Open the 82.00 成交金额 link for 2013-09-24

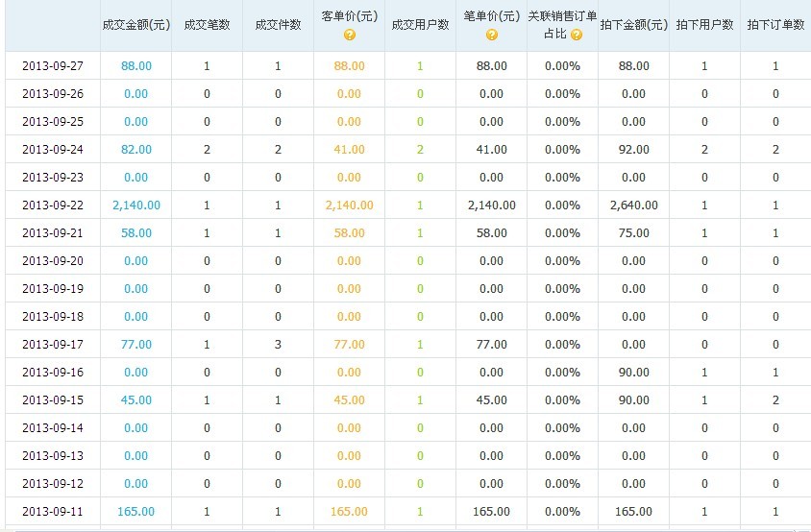pyautogui.click(x=136, y=150)
